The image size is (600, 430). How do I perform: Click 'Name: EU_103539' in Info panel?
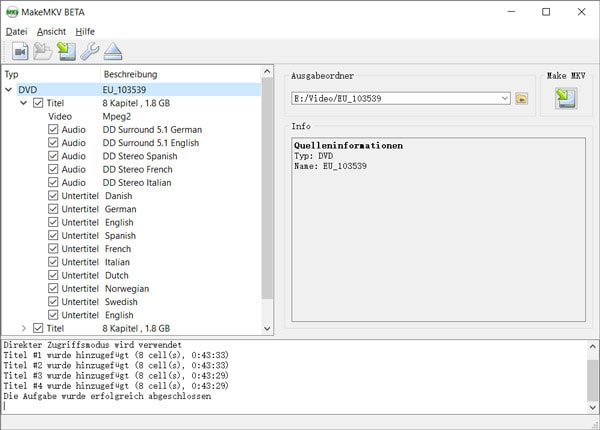[330, 166]
